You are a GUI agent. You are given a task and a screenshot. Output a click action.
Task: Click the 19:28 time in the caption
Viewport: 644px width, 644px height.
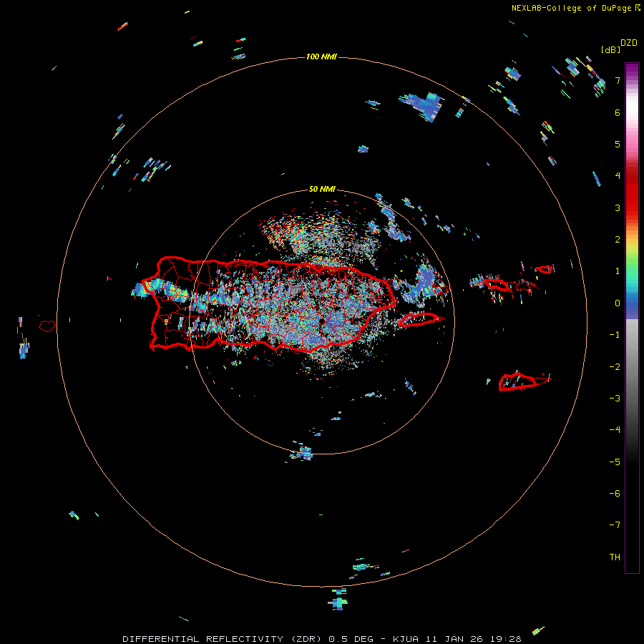coord(506,639)
